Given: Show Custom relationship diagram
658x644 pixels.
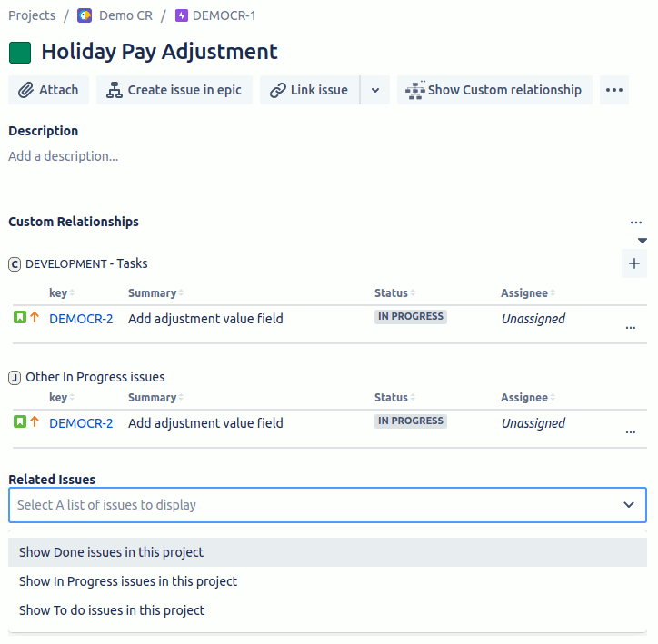Looking at the screenshot, I should tap(494, 90).
